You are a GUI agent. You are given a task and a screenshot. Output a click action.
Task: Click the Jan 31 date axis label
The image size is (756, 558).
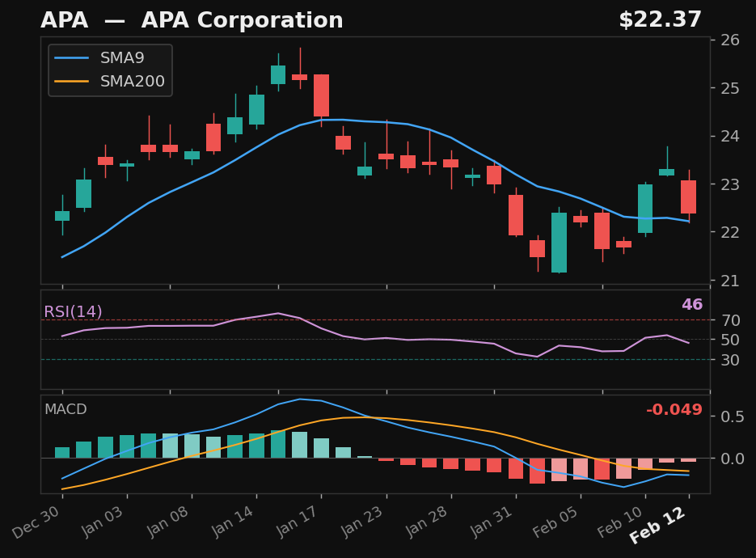pyautogui.click(x=492, y=522)
